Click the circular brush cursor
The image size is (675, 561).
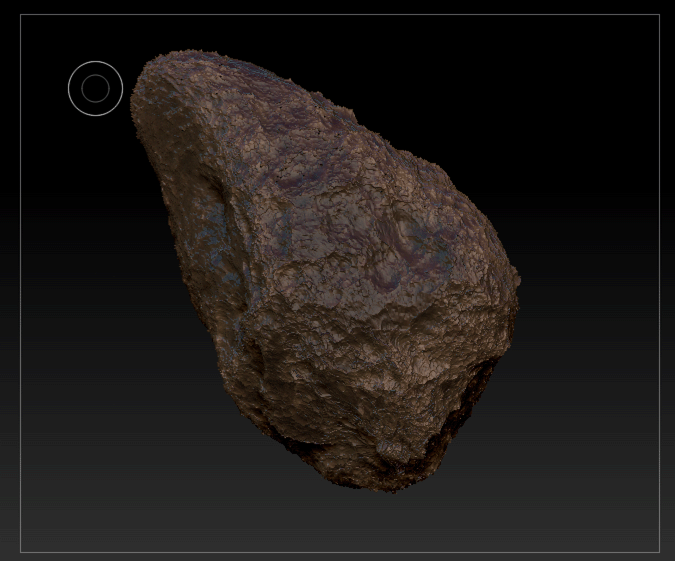(x=95, y=88)
